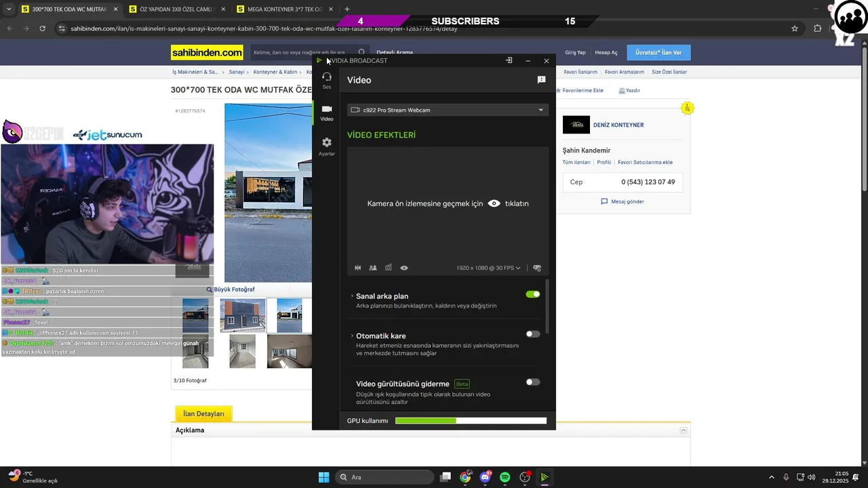This screenshot has height=488, width=868.
Task: Open the c922 Pro Stream Webcam dropdown
Action: pos(448,110)
